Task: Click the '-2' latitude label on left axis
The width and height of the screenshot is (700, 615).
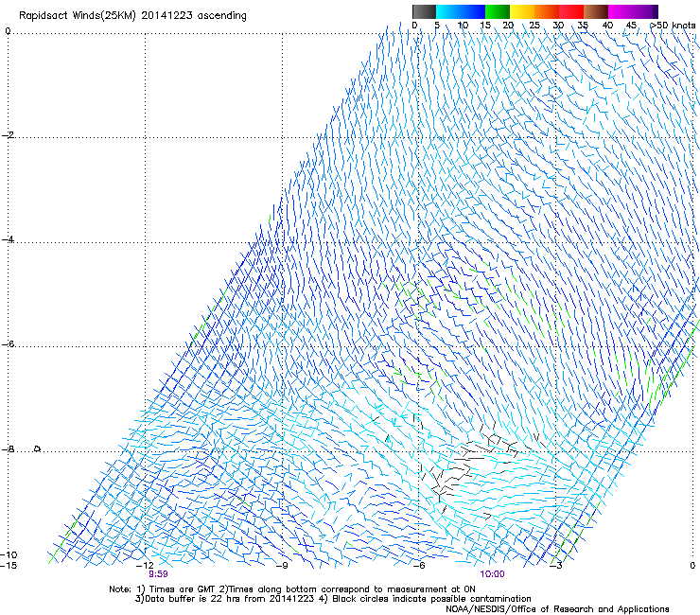Action: tap(8, 135)
